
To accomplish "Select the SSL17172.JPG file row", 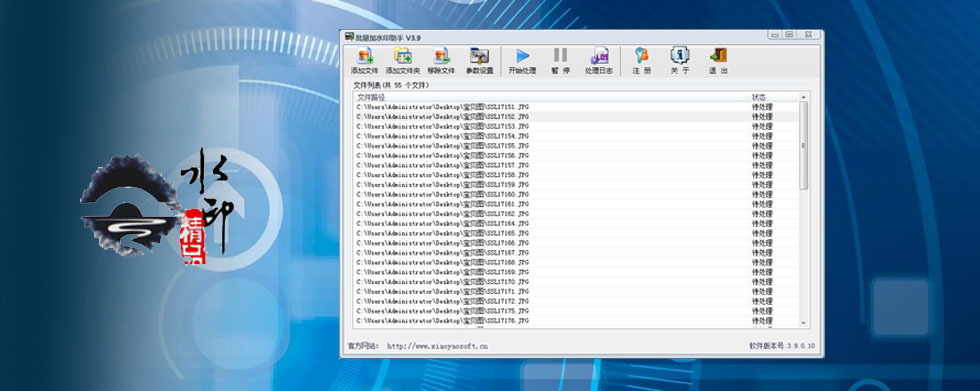I will 576,301.
